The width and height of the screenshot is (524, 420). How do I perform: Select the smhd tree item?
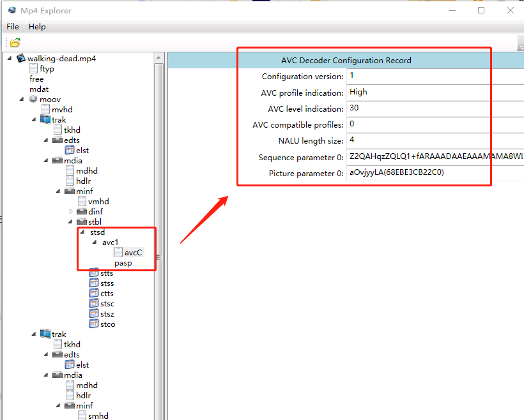pyautogui.click(x=98, y=416)
